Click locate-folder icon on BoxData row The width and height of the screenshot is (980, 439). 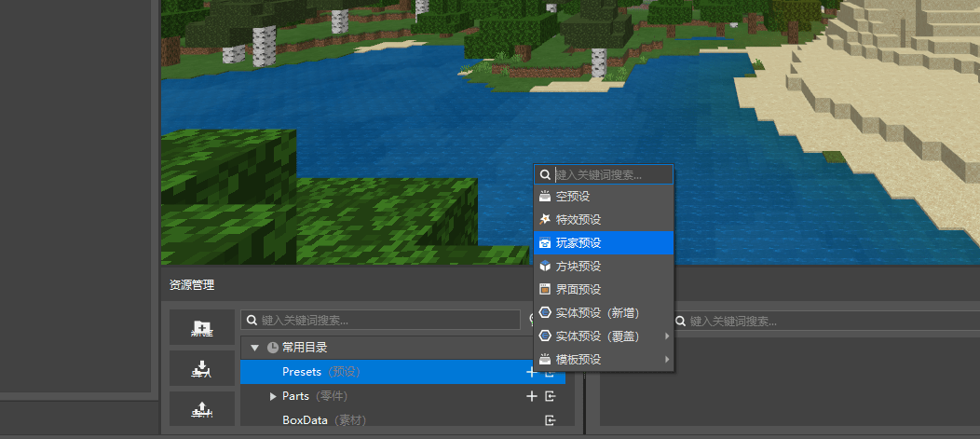(550, 420)
